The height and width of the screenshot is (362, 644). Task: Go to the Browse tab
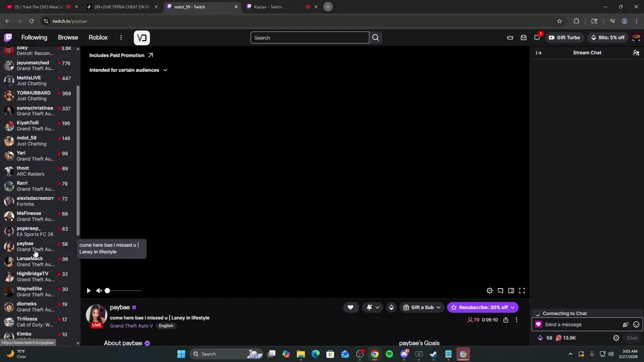(x=68, y=38)
